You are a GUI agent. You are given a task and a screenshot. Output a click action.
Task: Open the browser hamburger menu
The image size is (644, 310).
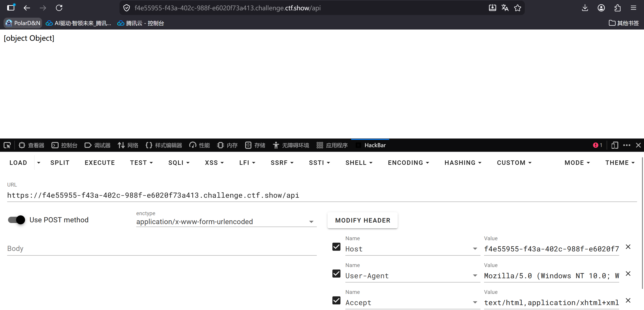click(x=633, y=8)
